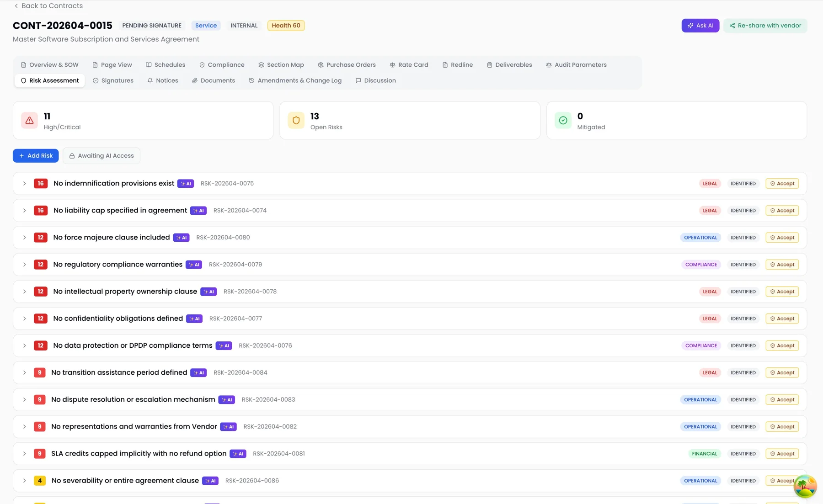Click the red High/Critical warning triangle icon

(29, 121)
